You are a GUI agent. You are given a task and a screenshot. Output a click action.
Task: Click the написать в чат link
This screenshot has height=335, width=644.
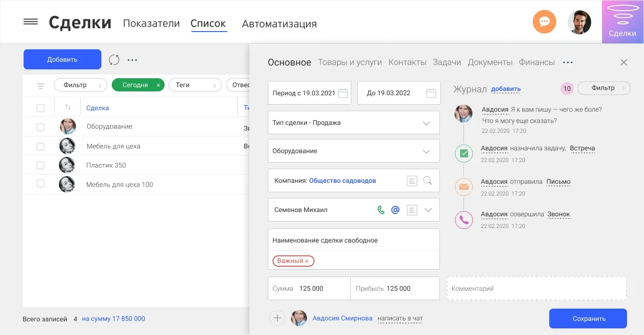(x=400, y=319)
